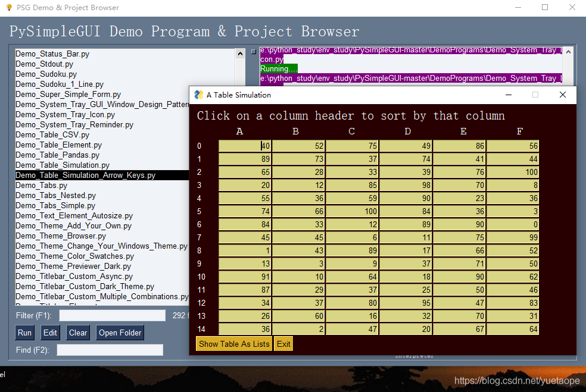Minimize the PSG Demo & Project Browser window
586x392 pixels.
(518, 8)
